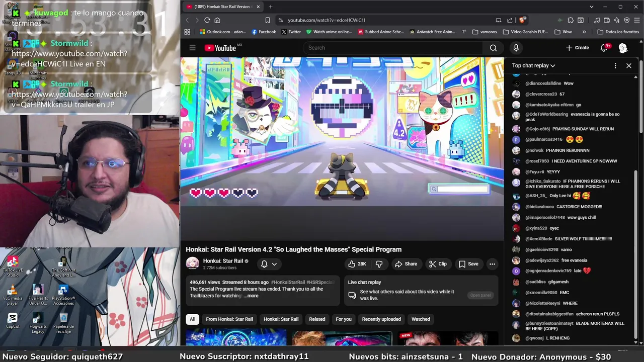Open live chat options (vertical dots)

point(615,65)
